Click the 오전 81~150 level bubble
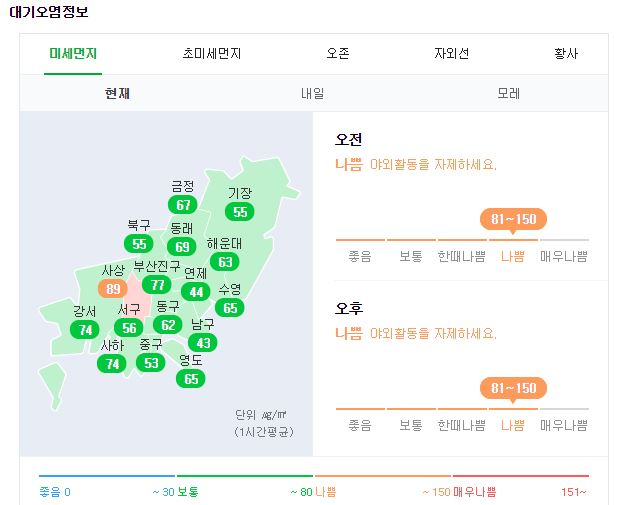Screen dimensions: 619x505 point(513,220)
